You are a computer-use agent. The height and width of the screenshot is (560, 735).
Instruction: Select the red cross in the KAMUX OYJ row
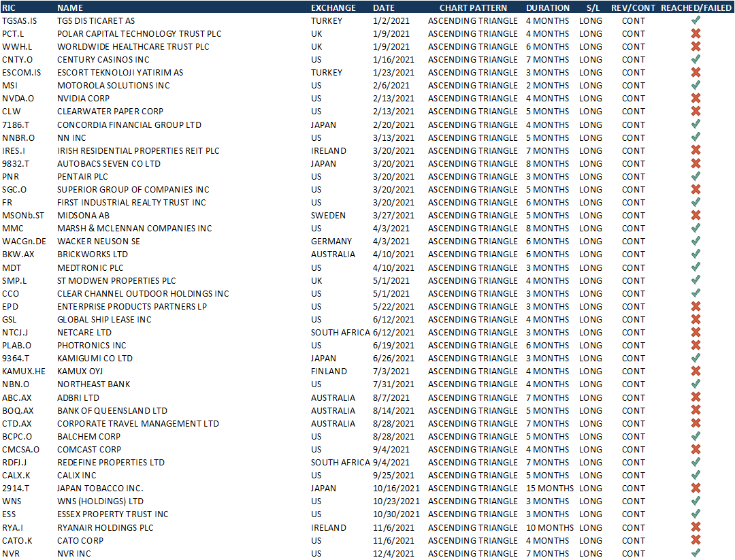pyautogui.click(x=696, y=372)
